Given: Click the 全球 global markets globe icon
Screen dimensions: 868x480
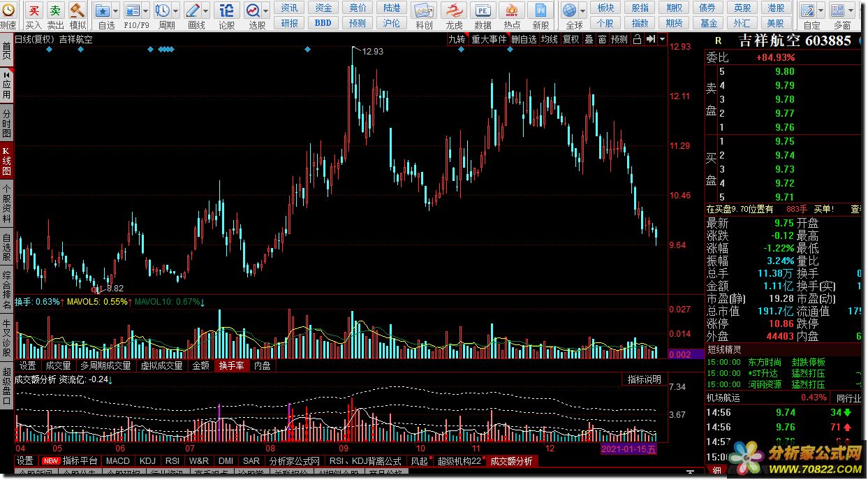Looking at the screenshot, I should tap(570, 10).
